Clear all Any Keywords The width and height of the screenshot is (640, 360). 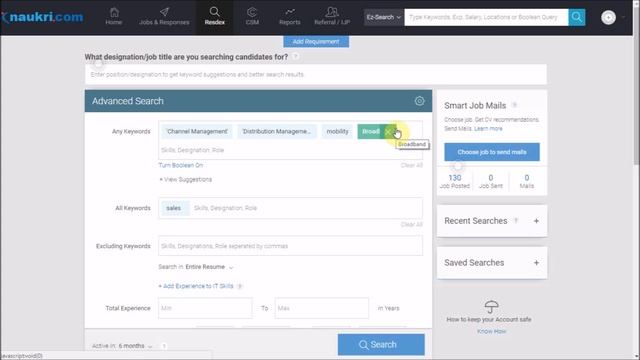411,165
